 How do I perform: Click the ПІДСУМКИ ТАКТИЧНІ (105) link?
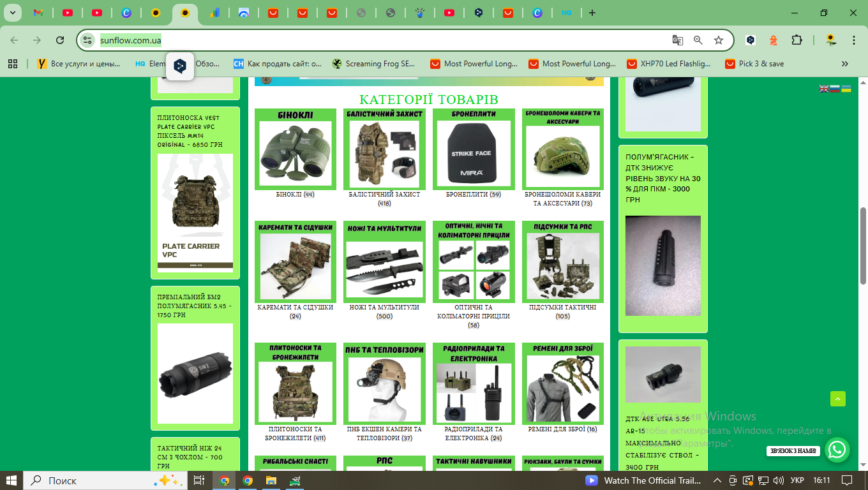(562, 311)
